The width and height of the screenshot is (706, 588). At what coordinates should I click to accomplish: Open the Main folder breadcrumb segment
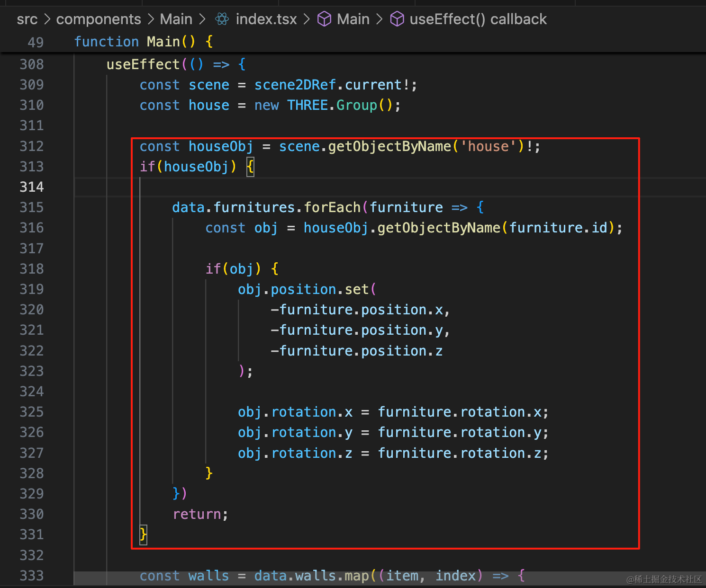point(176,19)
